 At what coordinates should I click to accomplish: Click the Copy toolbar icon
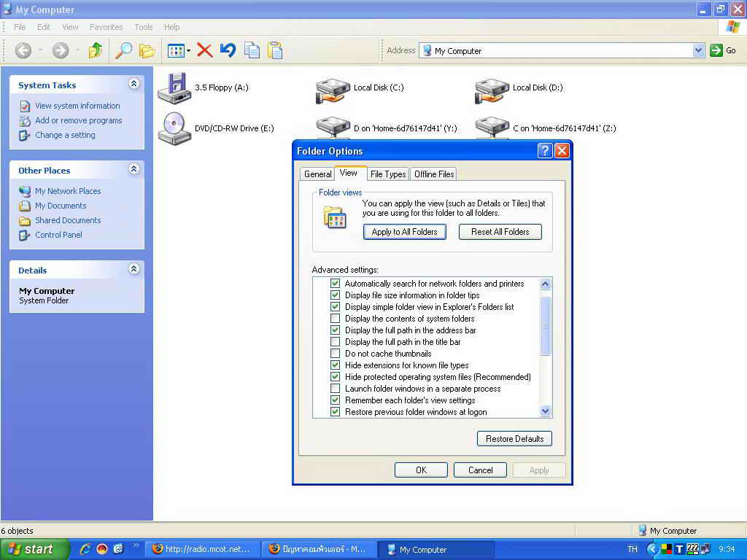(252, 50)
